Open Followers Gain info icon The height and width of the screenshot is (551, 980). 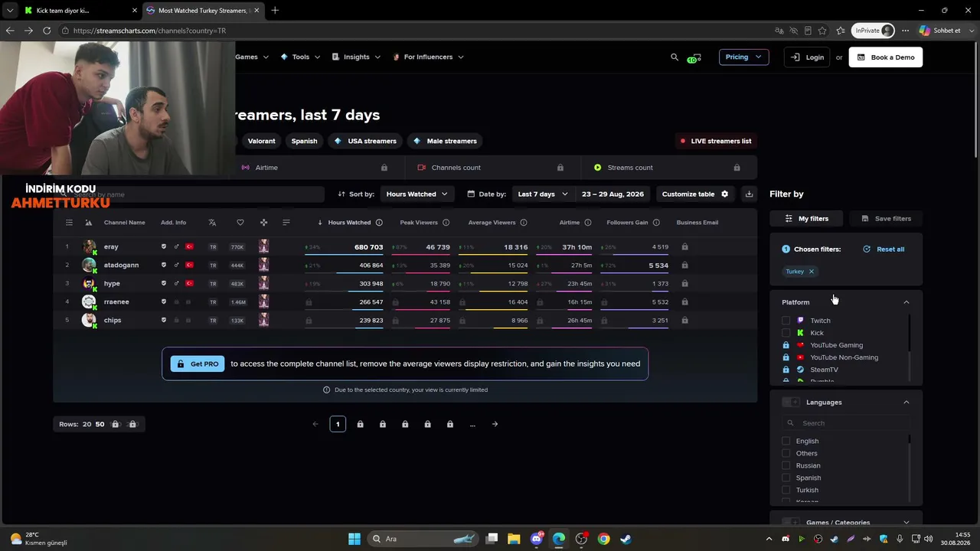tap(656, 223)
